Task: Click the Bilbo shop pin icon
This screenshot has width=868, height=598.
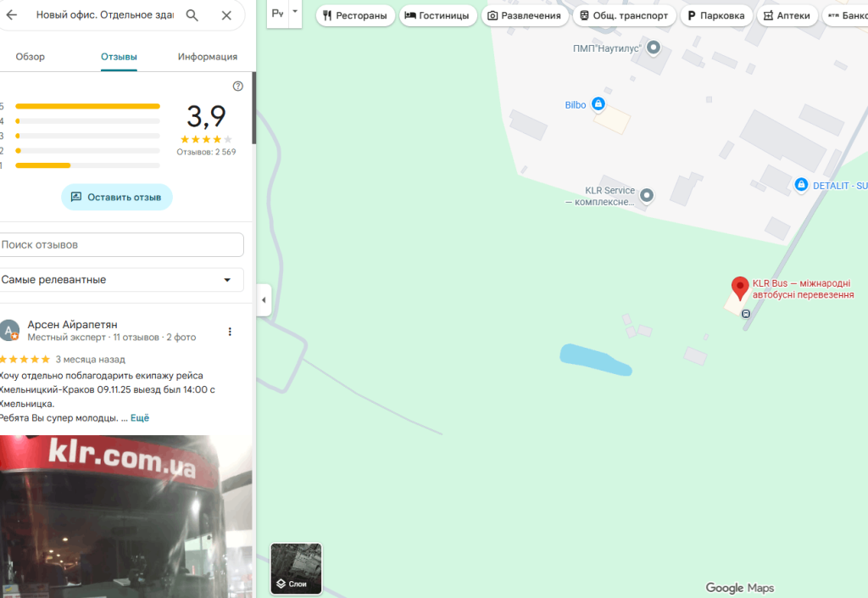Action: tap(598, 103)
